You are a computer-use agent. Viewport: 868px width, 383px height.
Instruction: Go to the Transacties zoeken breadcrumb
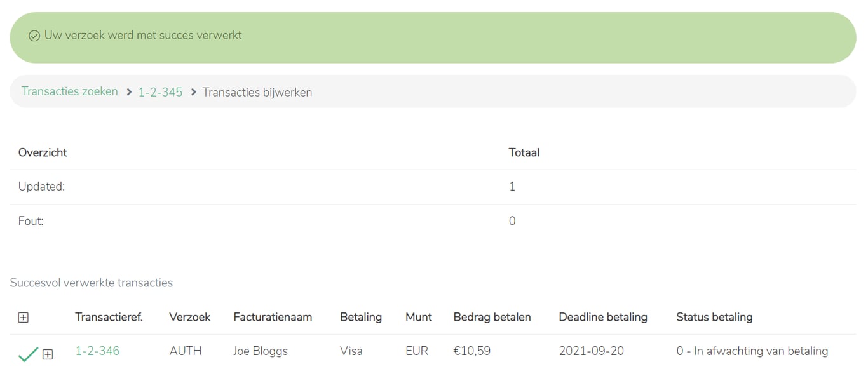70,91
